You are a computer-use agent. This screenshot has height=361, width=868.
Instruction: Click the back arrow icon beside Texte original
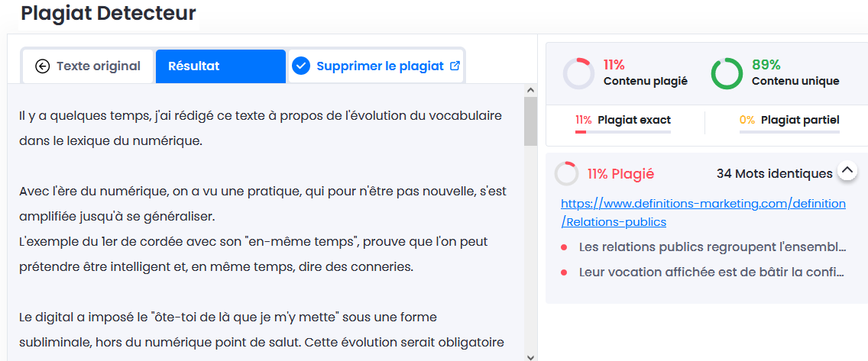(x=42, y=66)
